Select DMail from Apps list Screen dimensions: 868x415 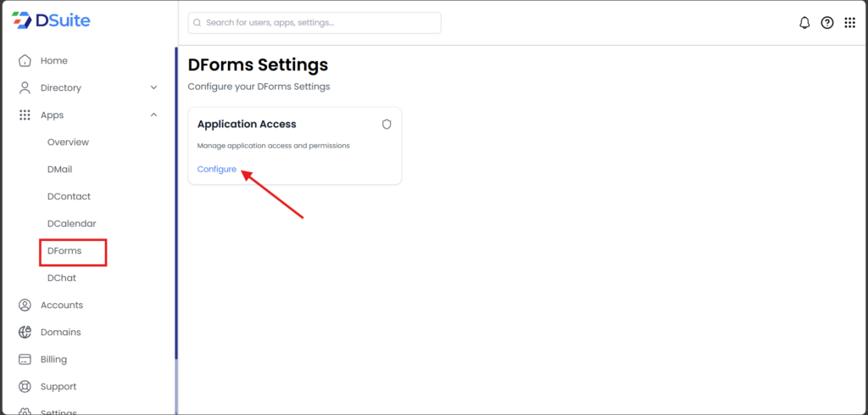pos(59,170)
